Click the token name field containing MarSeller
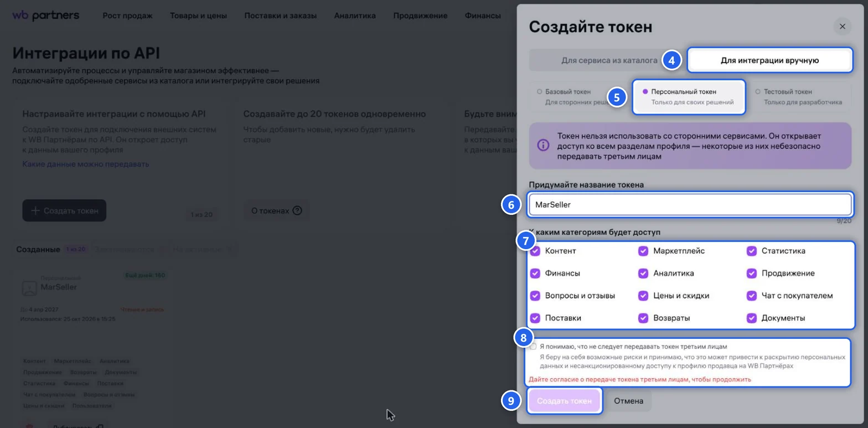Viewport: 868px width, 428px height. click(x=690, y=204)
